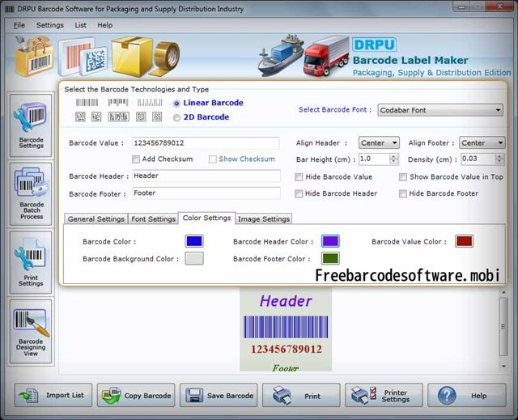Click the barcode labels banner image
Screen dimensions: 518x420
(x=83, y=57)
